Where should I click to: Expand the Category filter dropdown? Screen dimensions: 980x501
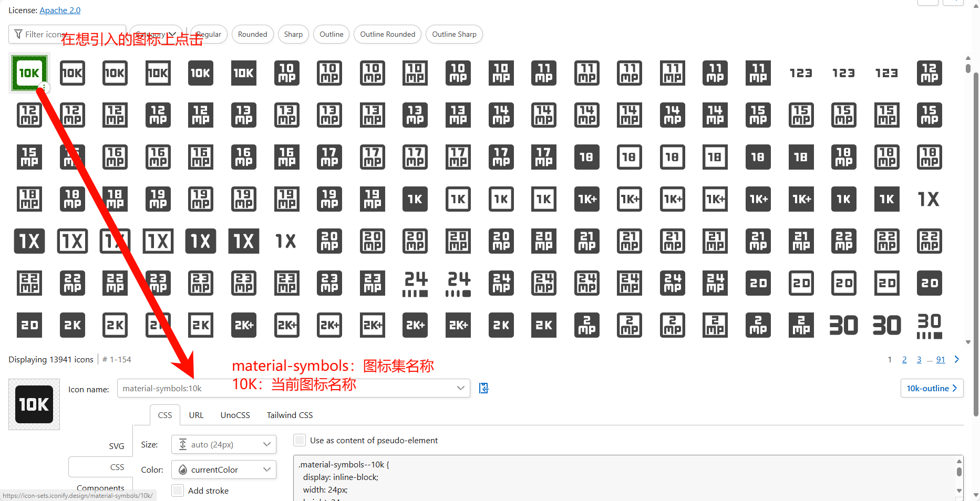pyautogui.click(x=156, y=34)
